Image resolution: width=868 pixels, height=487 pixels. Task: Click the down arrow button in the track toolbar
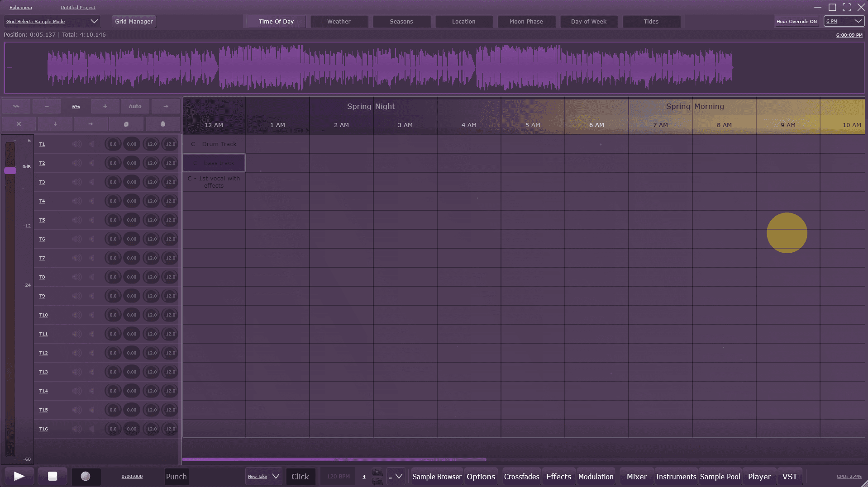(x=55, y=124)
